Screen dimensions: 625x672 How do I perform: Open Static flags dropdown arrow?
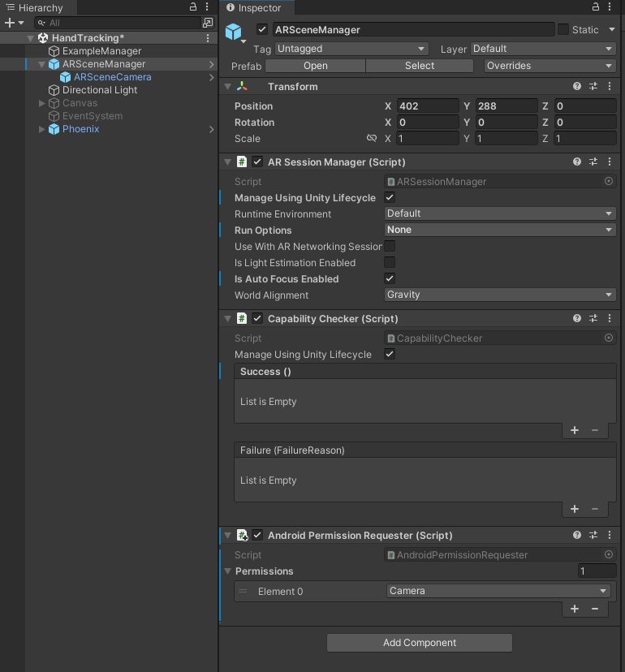tap(612, 29)
